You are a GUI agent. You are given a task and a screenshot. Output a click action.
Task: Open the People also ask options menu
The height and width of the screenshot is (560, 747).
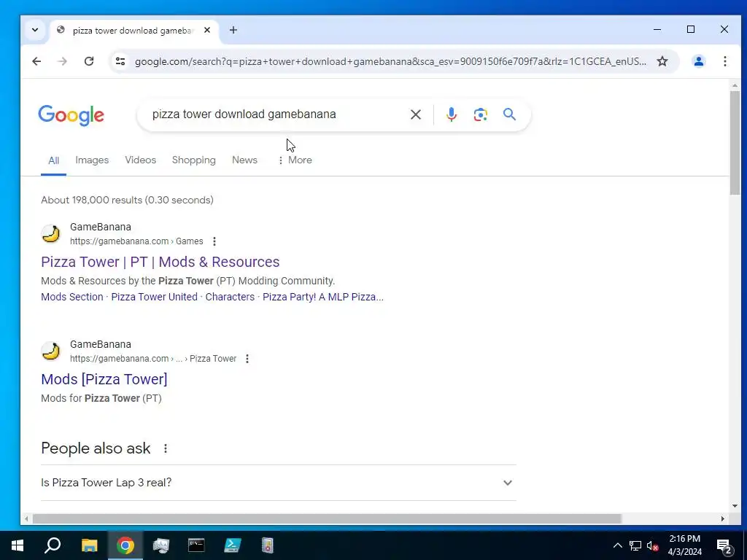166,448
